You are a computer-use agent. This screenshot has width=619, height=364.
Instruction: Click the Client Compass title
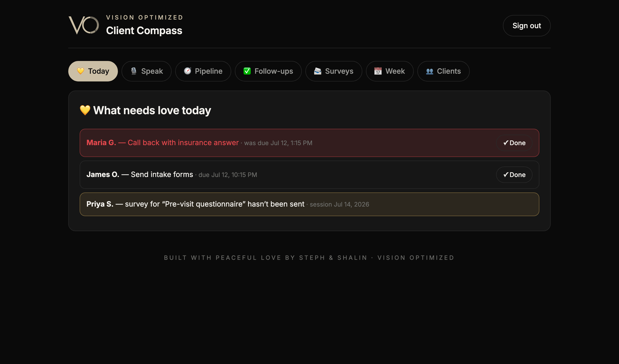click(x=144, y=31)
